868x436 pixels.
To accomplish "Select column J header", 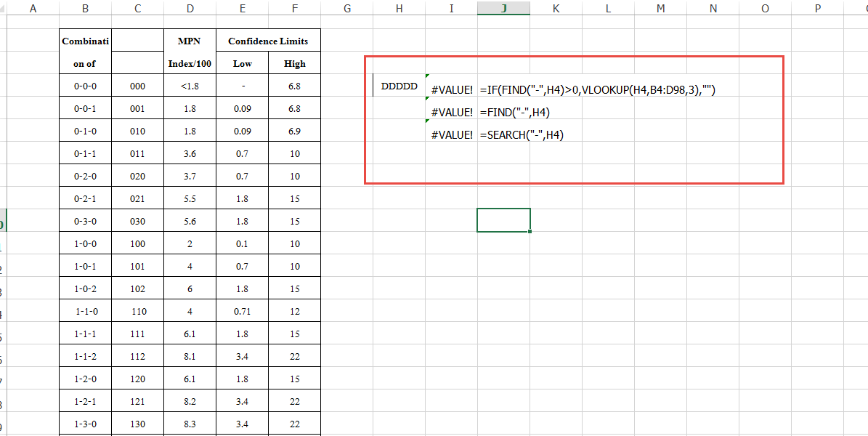I will point(504,7).
